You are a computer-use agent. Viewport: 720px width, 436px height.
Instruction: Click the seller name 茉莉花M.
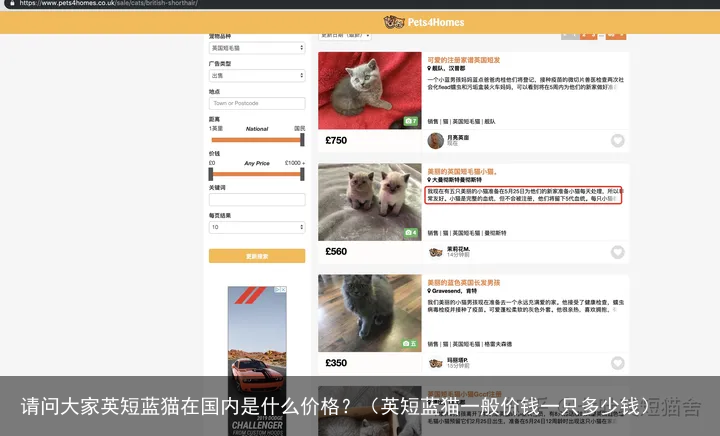point(458,249)
